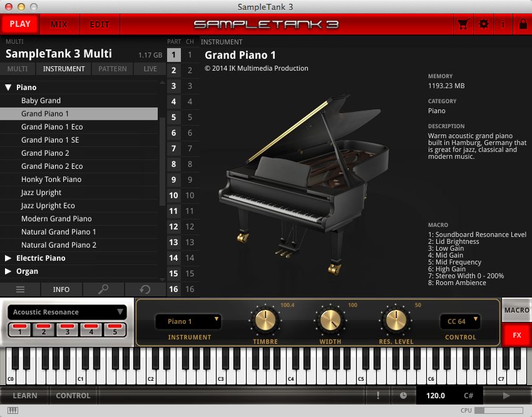
Task: Click the 120.0 tempo field
Action: pyautogui.click(x=436, y=395)
